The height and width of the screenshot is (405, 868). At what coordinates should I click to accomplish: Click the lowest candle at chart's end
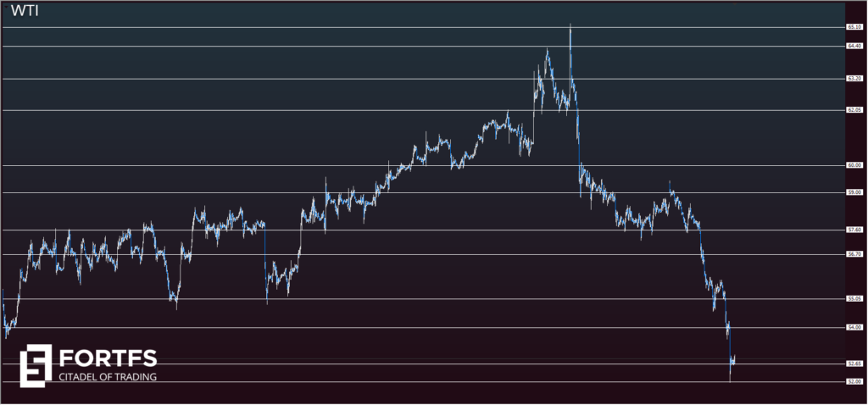pos(730,377)
